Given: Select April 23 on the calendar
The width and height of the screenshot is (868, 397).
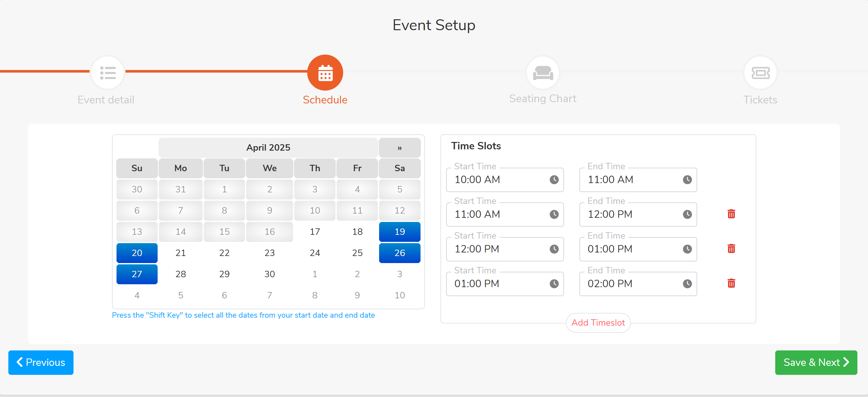Looking at the screenshot, I should pyautogui.click(x=269, y=253).
